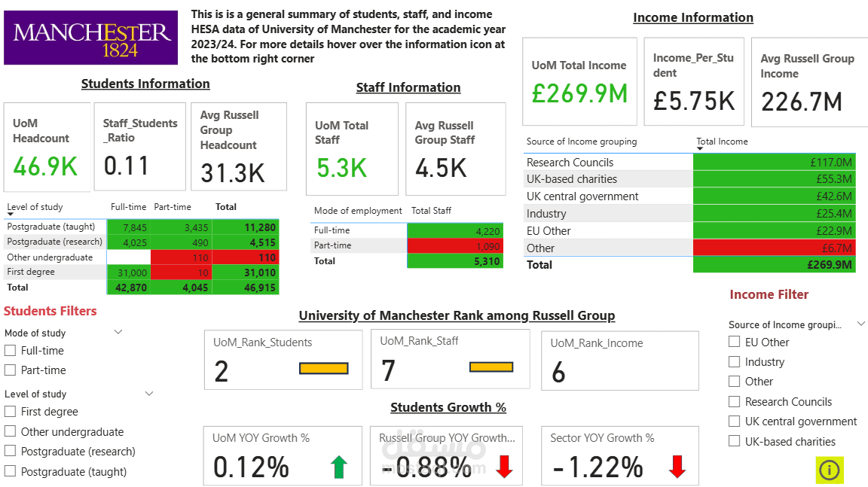Click the red down arrow for Sector YOY Growth
Image resolution: width=868 pixels, height=487 pixels.
tap(676, 466)
